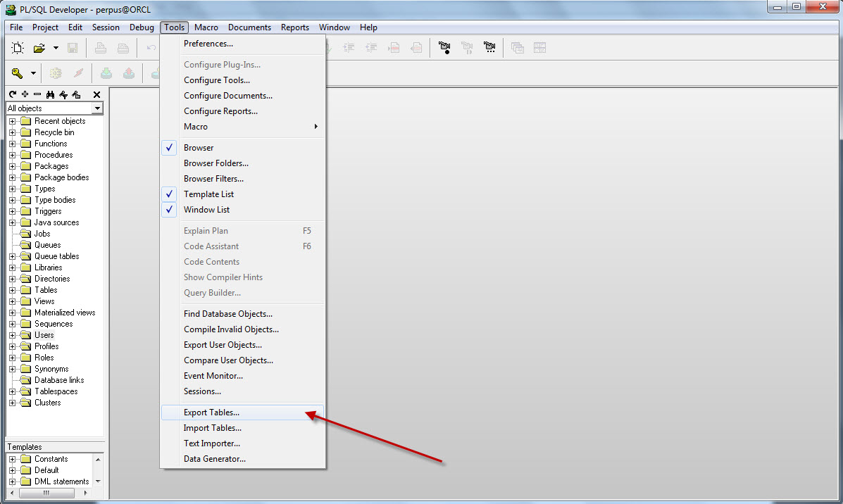The height and width of the screenshot is (504, 843).
Task: Click the Open File toolbar icon
Action: point(40,47)
